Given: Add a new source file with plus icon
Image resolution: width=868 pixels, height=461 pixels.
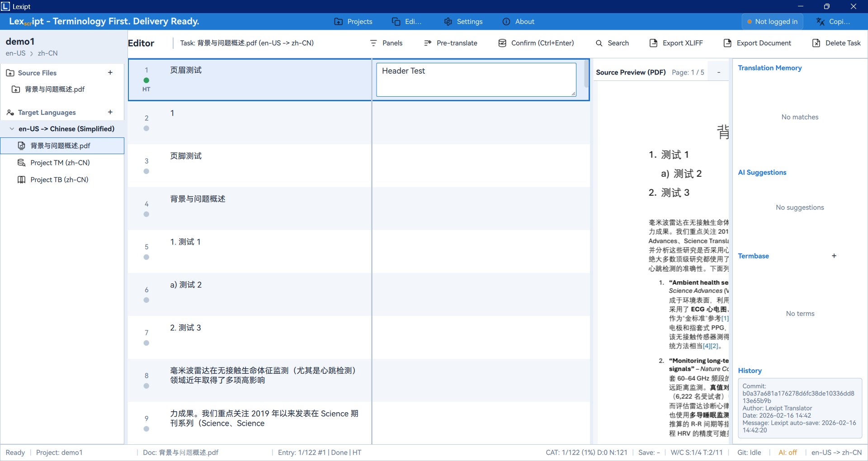Looking at the screenshot, I should [110, 73].
